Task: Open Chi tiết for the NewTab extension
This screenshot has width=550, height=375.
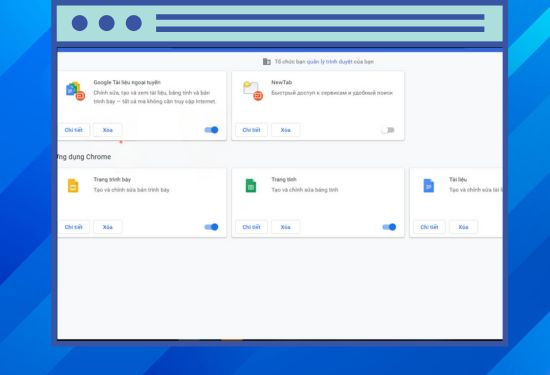Action: 251,130
